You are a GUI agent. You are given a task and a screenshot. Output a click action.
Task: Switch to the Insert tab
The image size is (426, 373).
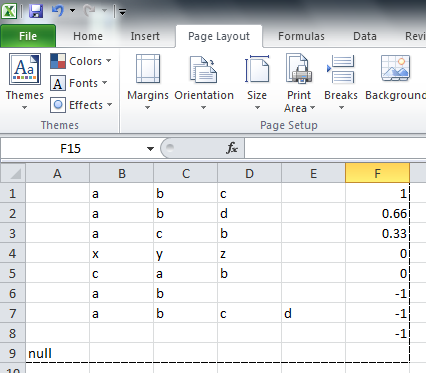[145, 36]
